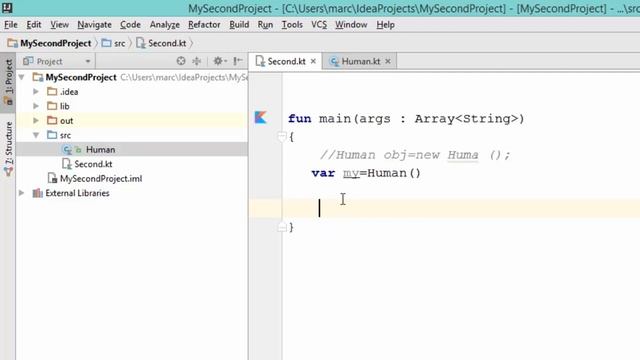Expand the out folder
Screen dimensions: 640x360
tap(36, 121)
